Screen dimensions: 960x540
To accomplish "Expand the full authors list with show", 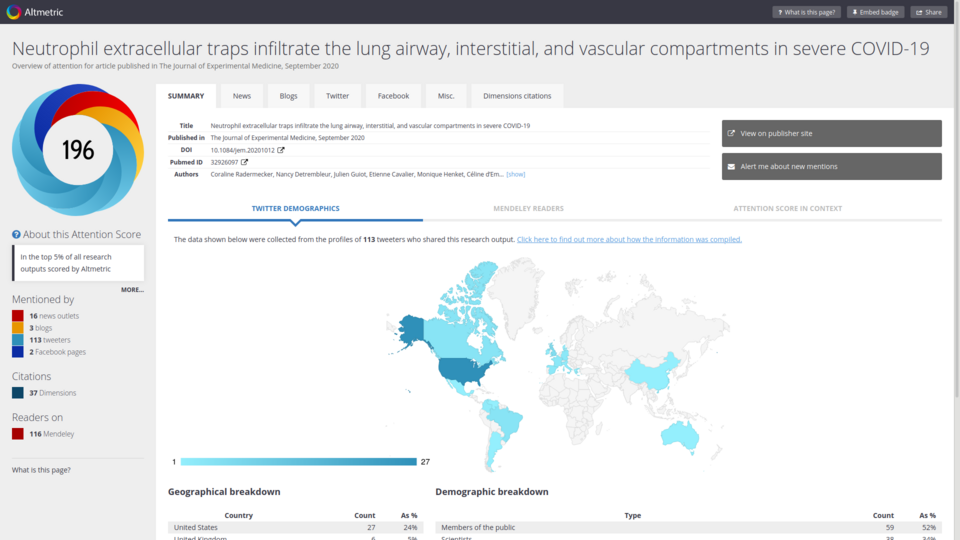I will point(515,174).
